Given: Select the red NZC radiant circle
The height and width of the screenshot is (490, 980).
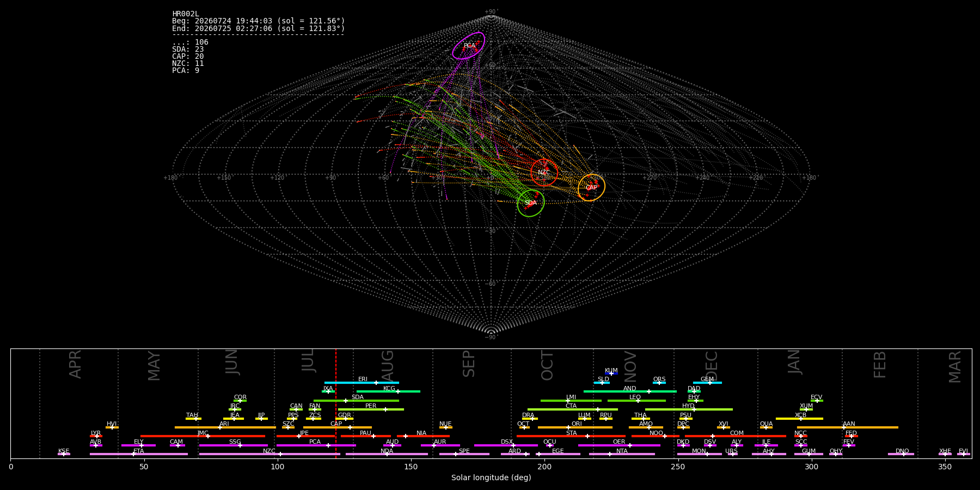Looking at the screenshot, I should click(544, 173).
